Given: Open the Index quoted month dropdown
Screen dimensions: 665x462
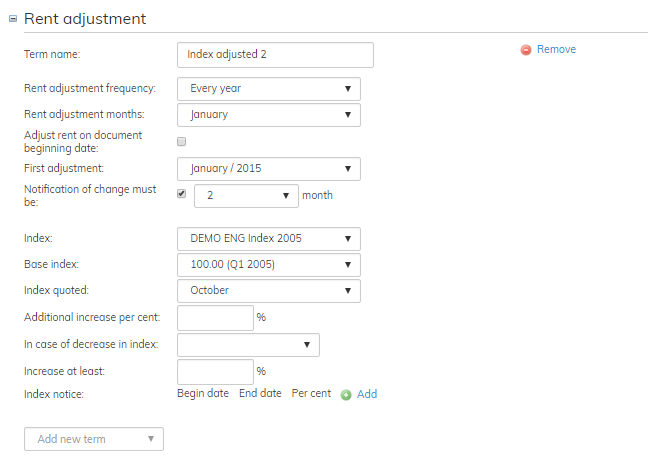Looking at the screenshot, I should 268,290.
